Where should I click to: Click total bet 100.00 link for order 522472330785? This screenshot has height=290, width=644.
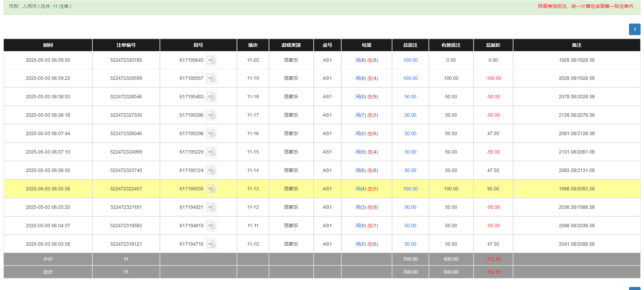410,60
